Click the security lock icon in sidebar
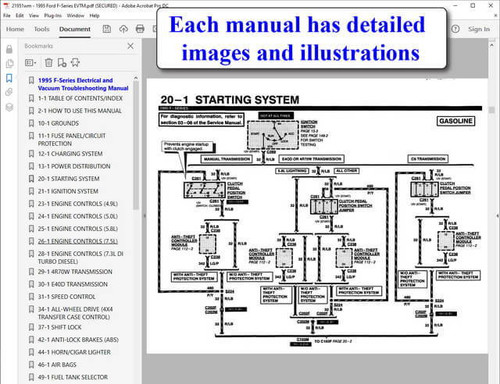Screen dimensions: 500x384 (9, 49)
